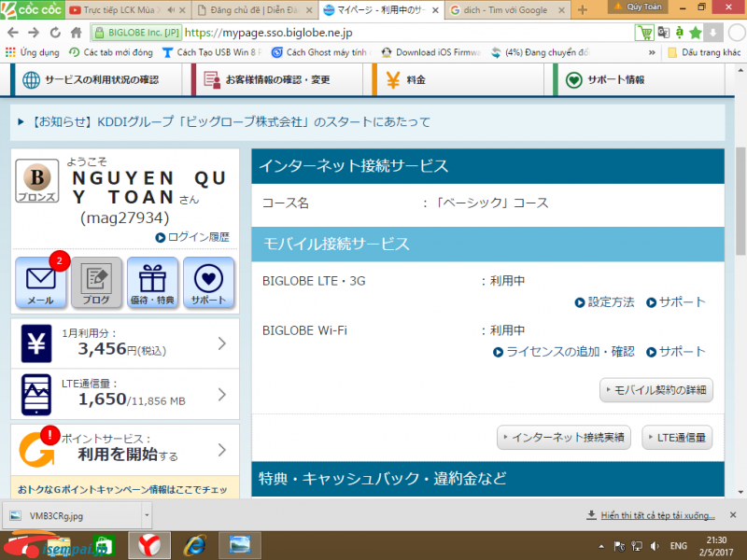Open the Dấu trang khác bookmarks folder
The width and height of the screenshot is (747, 560).
pyautogui.click(x=704, y=52)
